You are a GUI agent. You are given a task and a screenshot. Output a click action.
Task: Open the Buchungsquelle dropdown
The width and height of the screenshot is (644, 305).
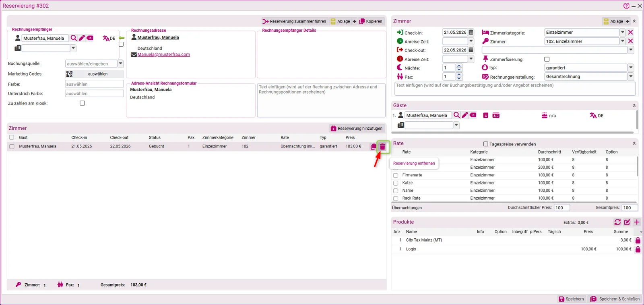pos(120,63)
